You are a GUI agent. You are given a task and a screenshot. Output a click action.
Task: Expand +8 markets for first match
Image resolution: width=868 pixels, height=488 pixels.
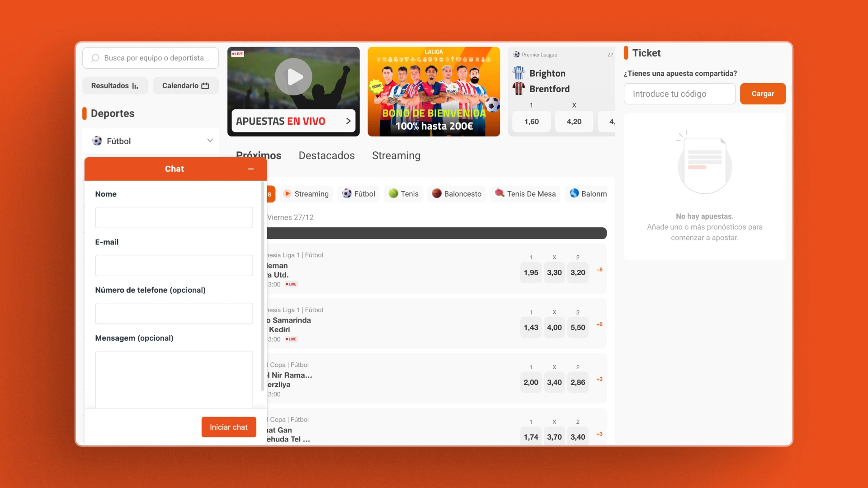click(599, 270)
